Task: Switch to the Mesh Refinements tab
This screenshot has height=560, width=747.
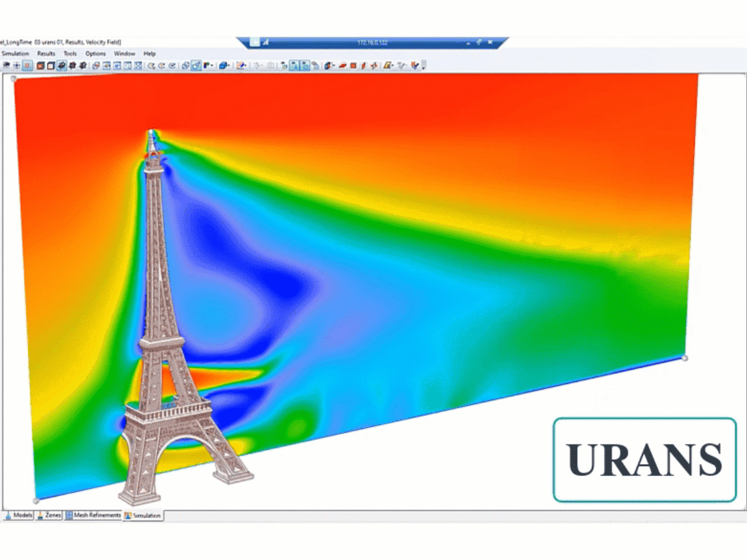Action: pyautogui.click(x=96, y=515)
